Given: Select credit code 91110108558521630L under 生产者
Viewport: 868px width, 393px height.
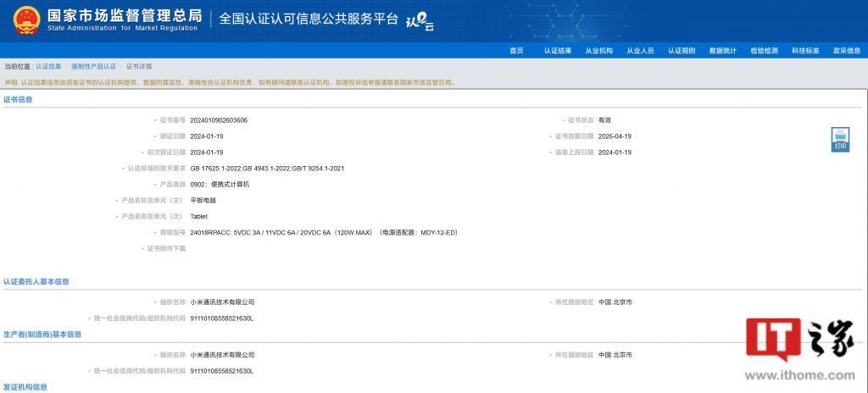Looking at the screenshot, I should tap(221, 371).
